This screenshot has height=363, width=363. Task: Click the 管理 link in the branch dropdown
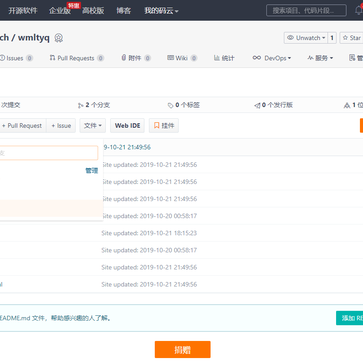pyautogui.click(x=92, y=171)
